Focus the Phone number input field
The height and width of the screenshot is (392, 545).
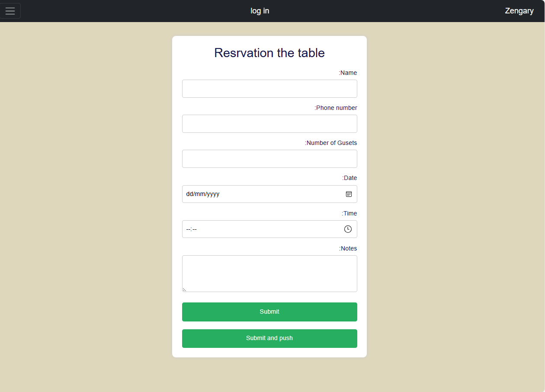(x=269, y=124)
